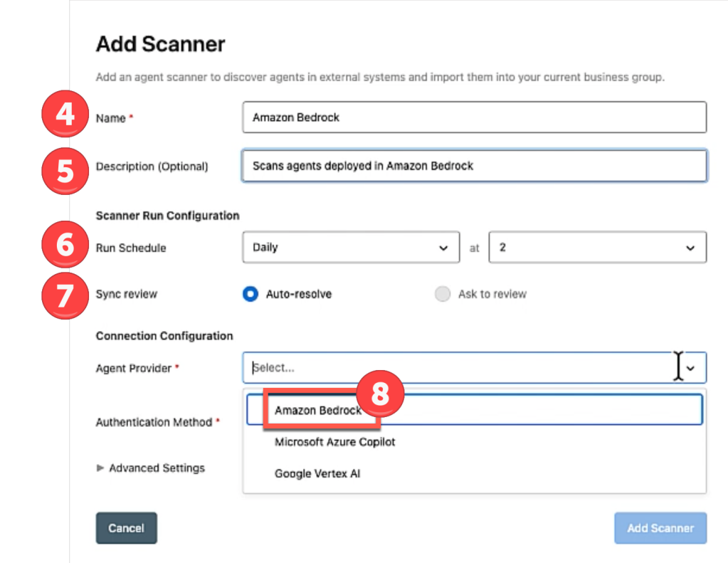The height and width of the screenshot is (563, 728).
Task: Click the chevron on the Run Schedule dropdown
Action: coord(444,247)
